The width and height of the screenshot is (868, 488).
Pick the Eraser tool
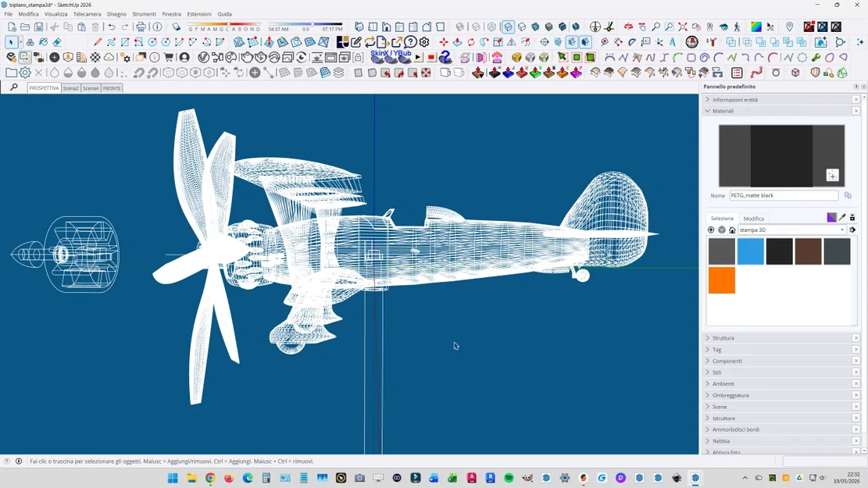click(57, 42)
